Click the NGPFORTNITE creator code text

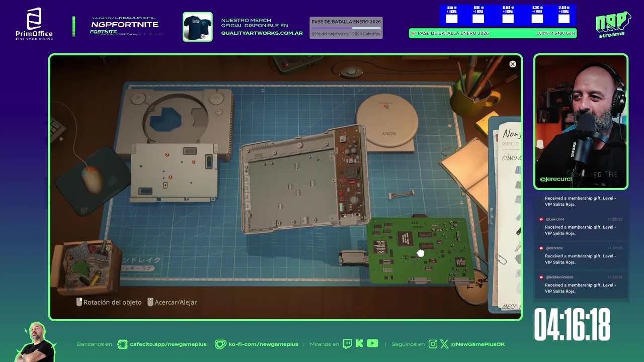point(125,25)
